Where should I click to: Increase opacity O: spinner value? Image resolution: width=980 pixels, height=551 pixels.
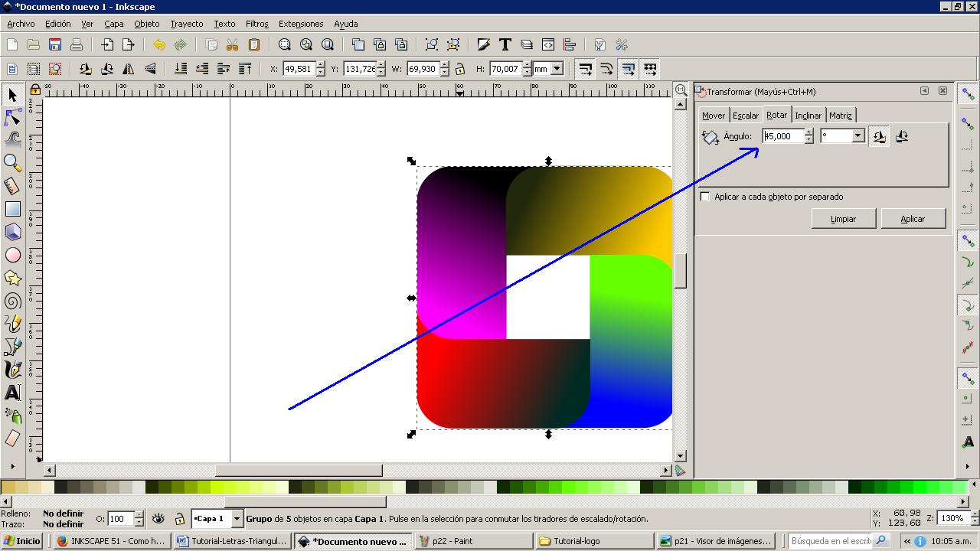point(139,515)
